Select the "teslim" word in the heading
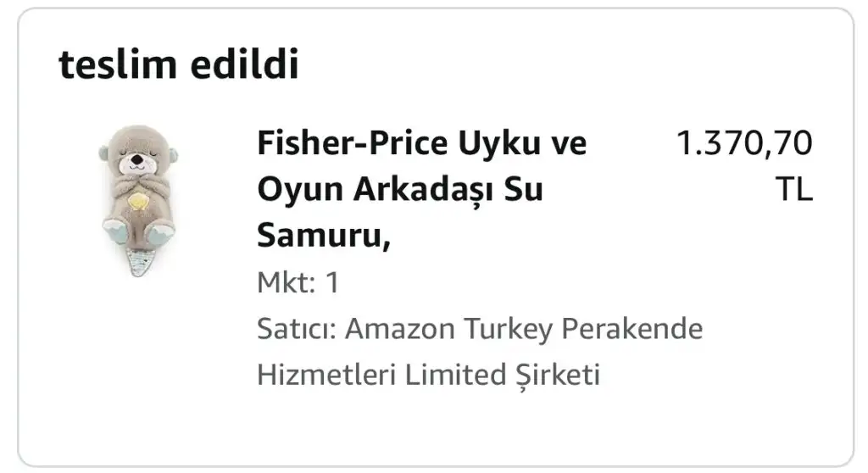The height and width of the screenshot is (473, 868). 108,65
